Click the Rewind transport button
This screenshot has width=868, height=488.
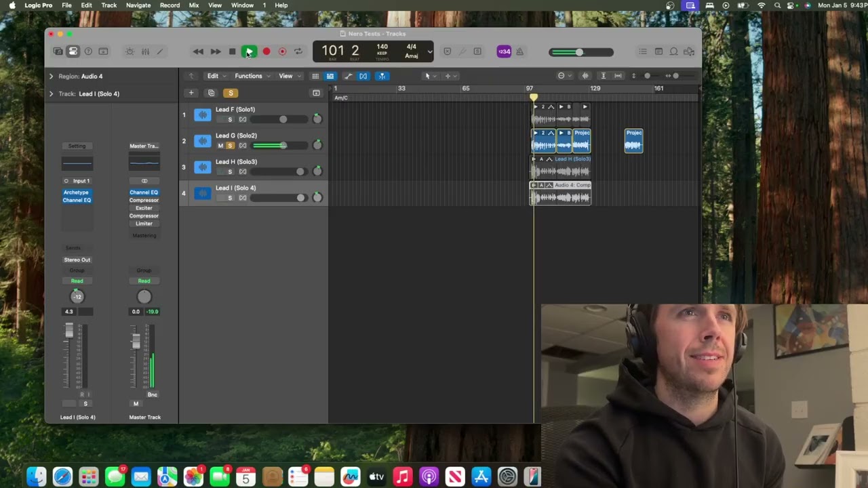[x=198, y=52]
